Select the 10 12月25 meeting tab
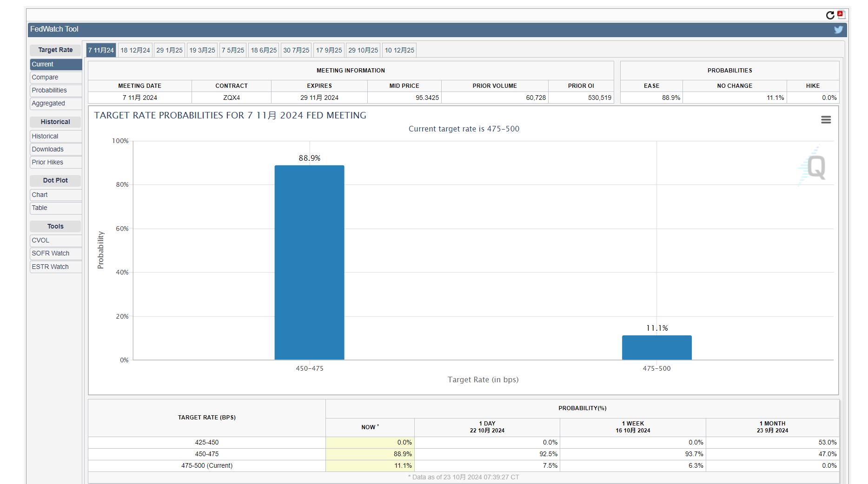This screenshot has height=484, width=868. coord(399,50)
